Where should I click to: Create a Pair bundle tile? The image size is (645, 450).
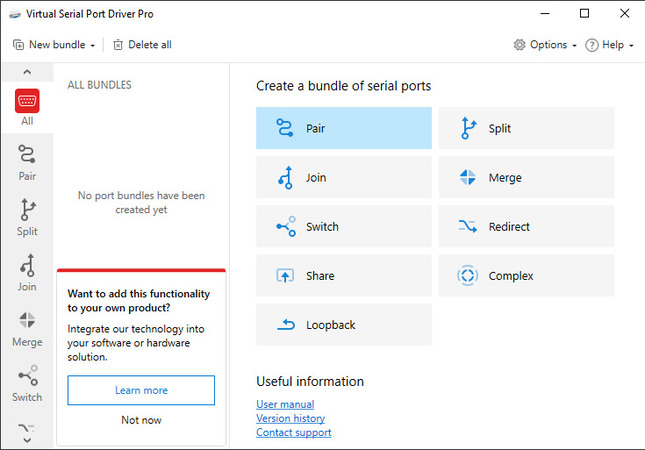tap(343, 128)
